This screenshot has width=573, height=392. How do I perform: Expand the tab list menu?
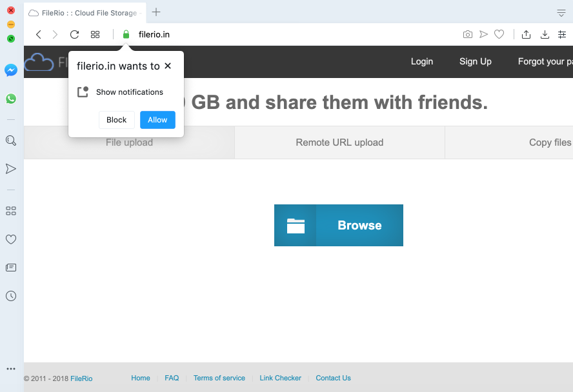click(x=561, y=13)
